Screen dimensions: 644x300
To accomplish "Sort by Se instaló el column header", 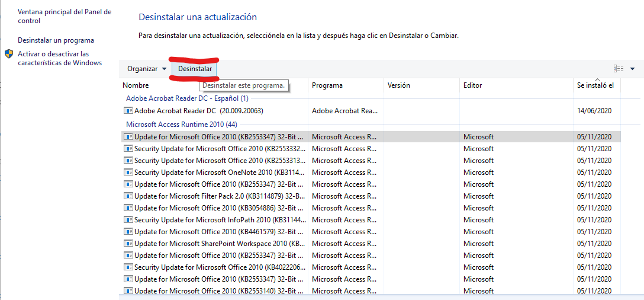I will pyautogui.click(x=595, y=85).
